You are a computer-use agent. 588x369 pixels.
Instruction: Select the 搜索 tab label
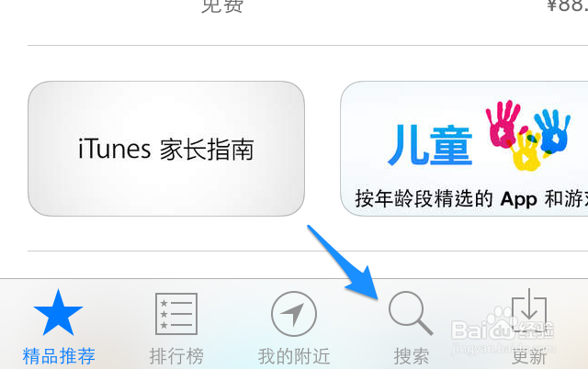click(412, 356)
